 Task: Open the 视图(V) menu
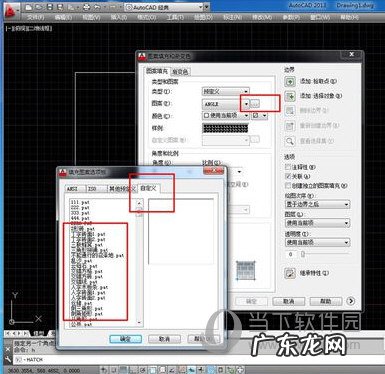pyautogui.click(x=91, y=17)
